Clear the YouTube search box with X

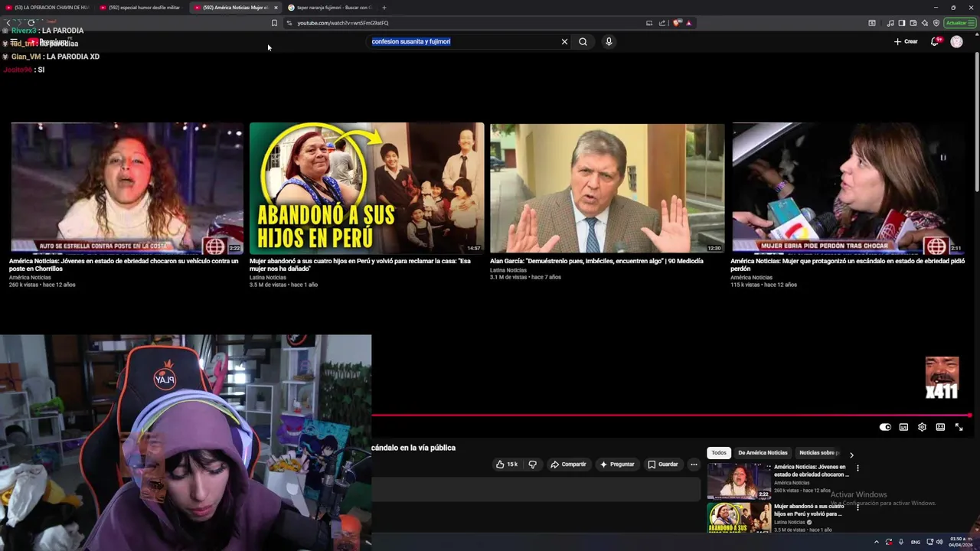564,41
